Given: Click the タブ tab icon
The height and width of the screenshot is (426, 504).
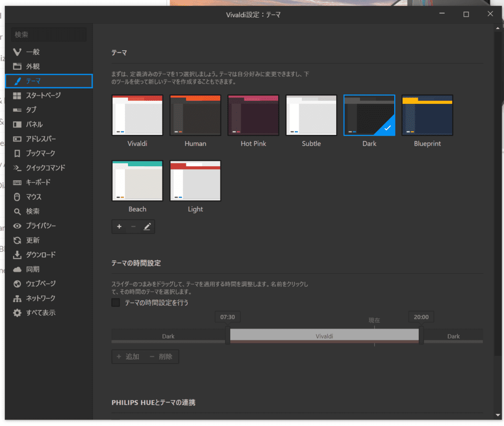Looking at the screenshot, I should (17, 110).
